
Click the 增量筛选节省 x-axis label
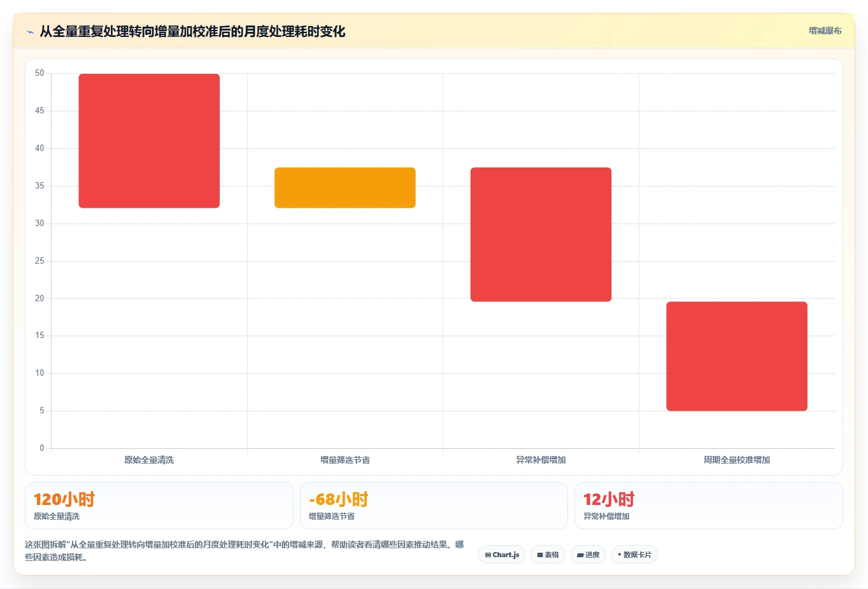coord(345,460)
